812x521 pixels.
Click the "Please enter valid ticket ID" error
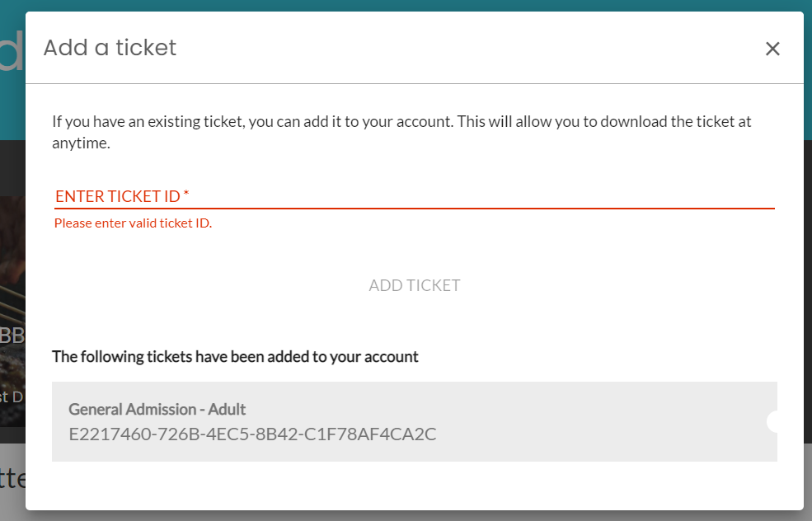pyautogui.click(x=133, y=223)
